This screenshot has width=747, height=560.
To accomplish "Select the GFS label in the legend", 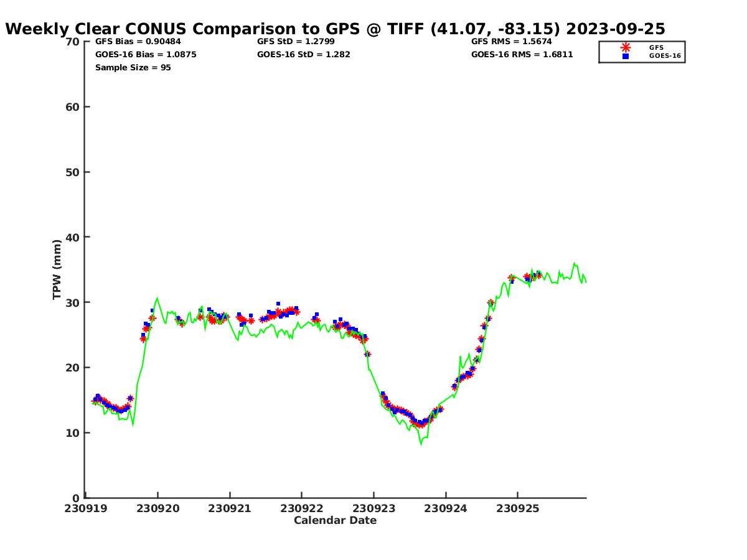I will 656,47.
